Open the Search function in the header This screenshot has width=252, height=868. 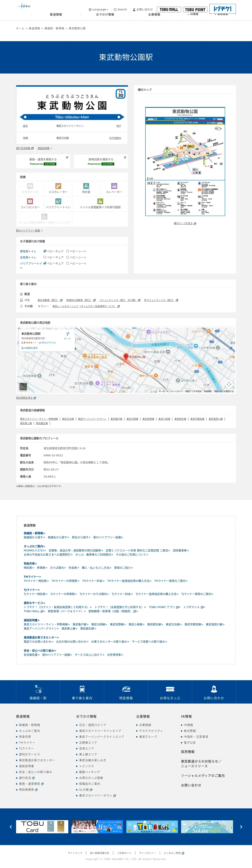pos(121,9)
